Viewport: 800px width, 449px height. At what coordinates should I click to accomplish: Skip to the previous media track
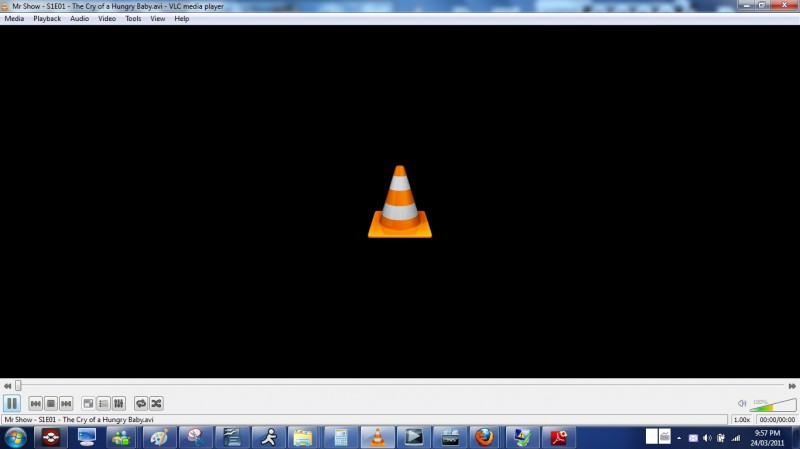[35, 404]
